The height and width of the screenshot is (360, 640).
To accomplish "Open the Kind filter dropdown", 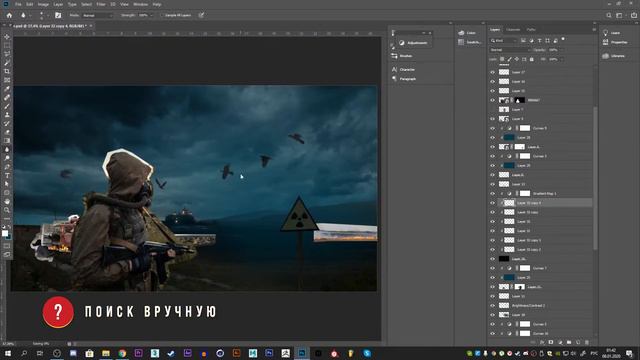I will [x=504, y=40].
